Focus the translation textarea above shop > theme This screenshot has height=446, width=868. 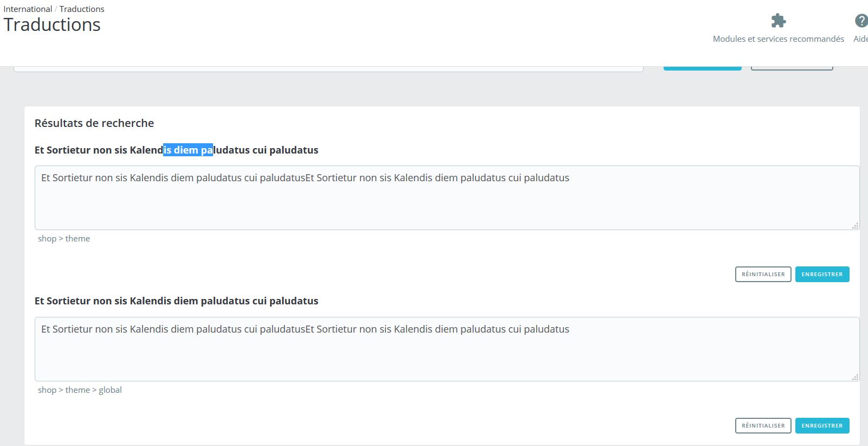click(x=447, y=197)
